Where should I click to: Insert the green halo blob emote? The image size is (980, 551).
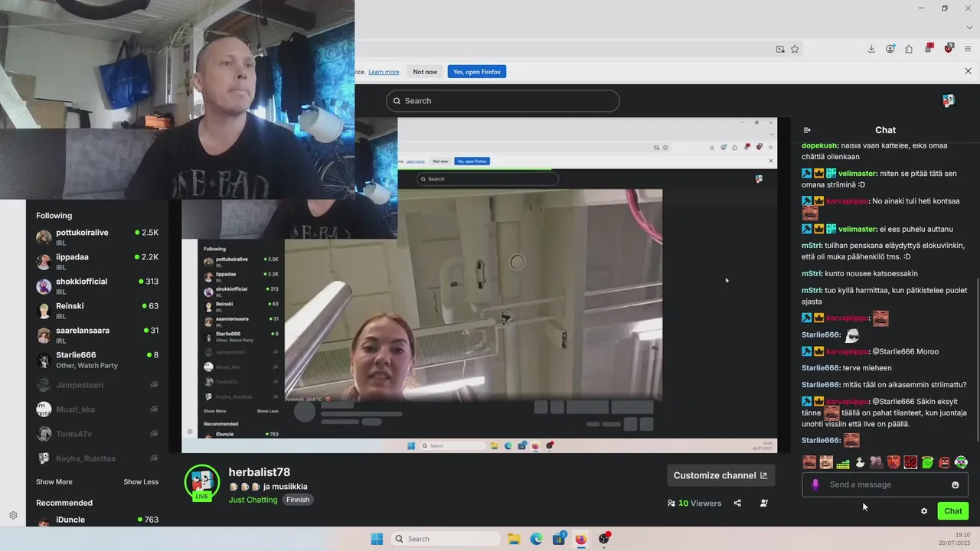click(x=927, y=462)
